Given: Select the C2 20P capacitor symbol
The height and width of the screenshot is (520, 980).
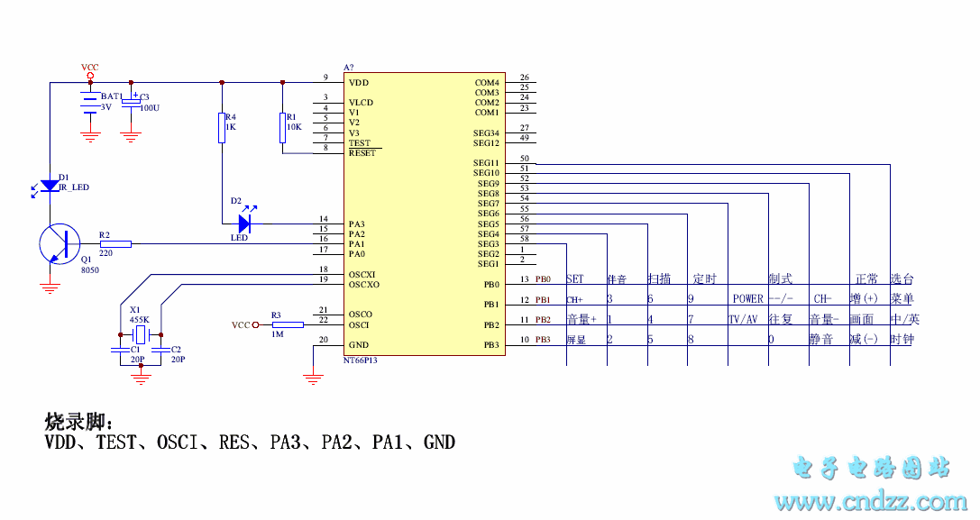Looking at the screenshot, I should pyautogui.click(x=160, y=349).
